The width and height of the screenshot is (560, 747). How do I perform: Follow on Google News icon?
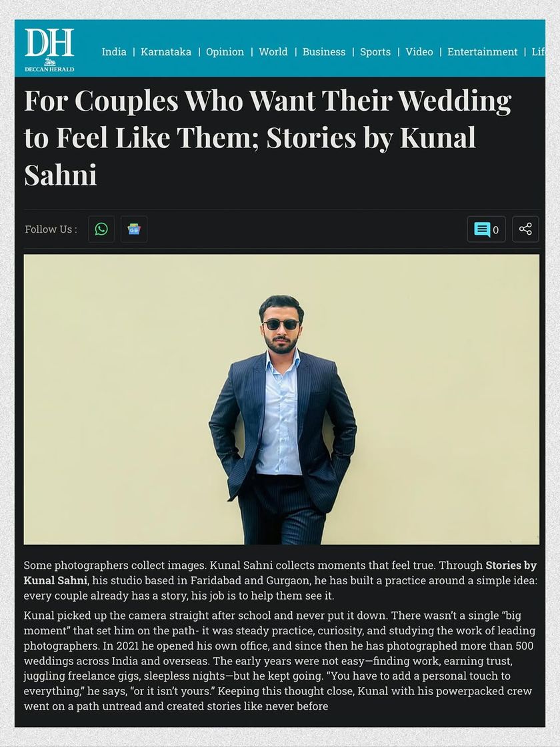[x=134, y=229]
